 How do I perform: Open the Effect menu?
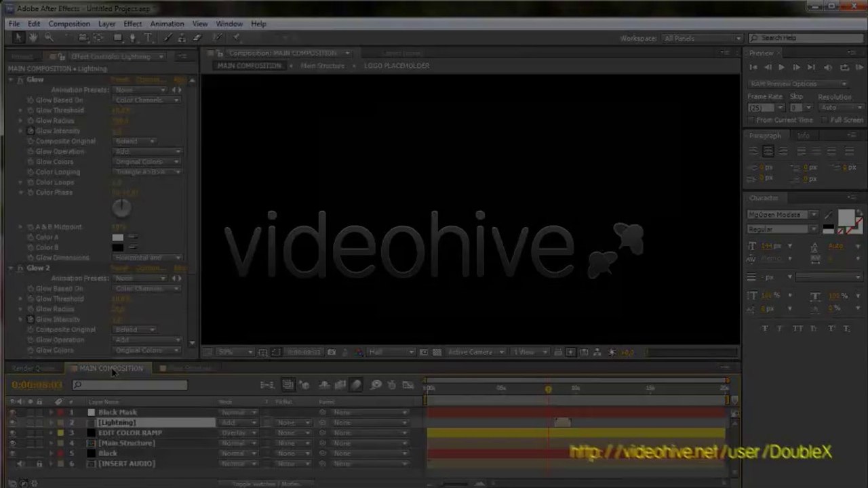pos(133,24)
